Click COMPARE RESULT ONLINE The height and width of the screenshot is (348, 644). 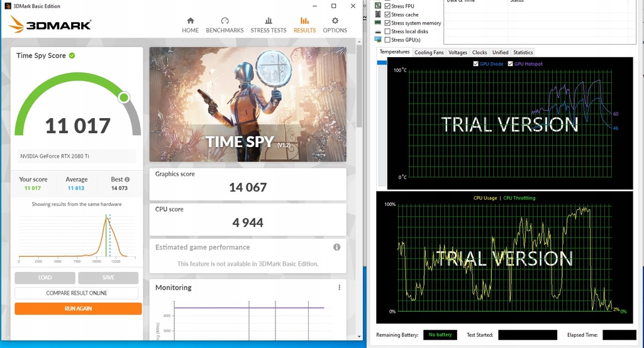click(76, 293)
